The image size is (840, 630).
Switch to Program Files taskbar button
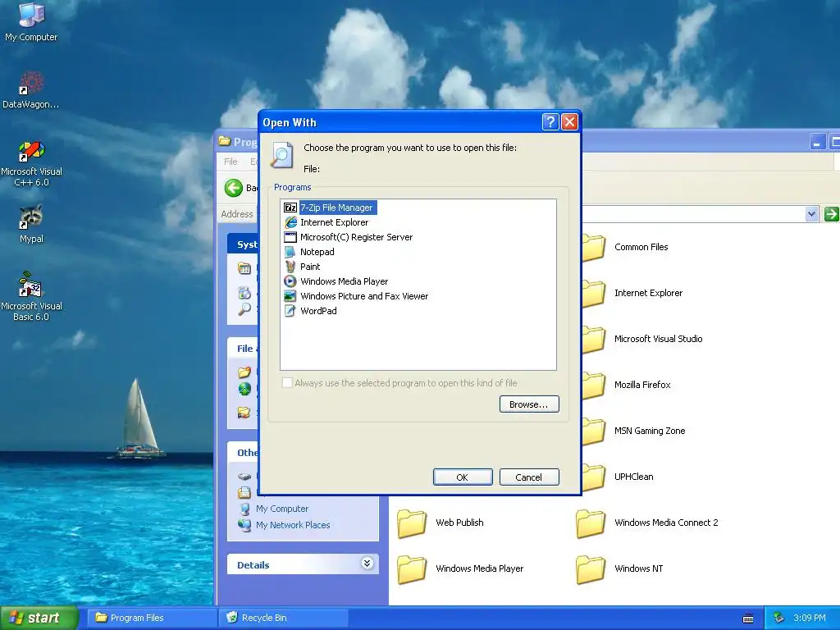pos(152,618)
